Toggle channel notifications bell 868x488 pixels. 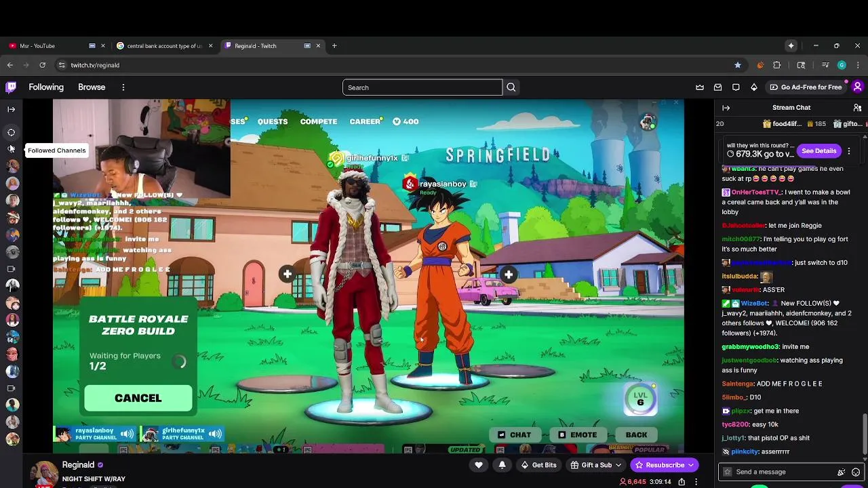click(502, 465)
